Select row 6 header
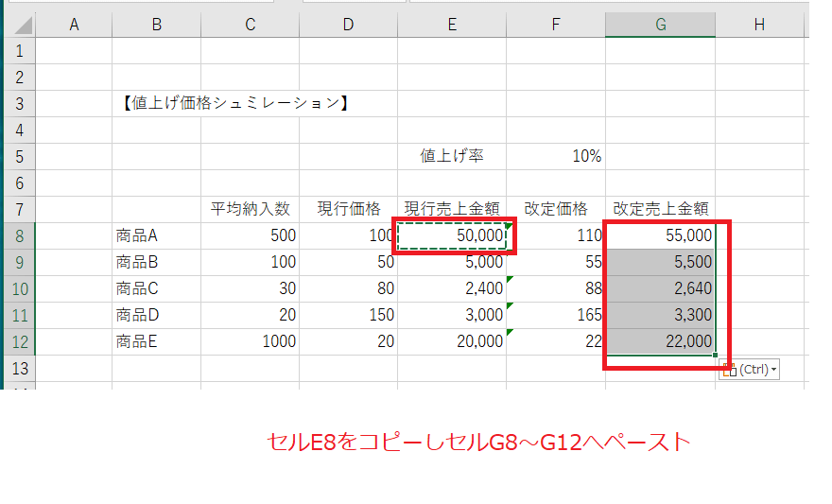This screenshot has height=504, width=832. [x=20, y=183]
